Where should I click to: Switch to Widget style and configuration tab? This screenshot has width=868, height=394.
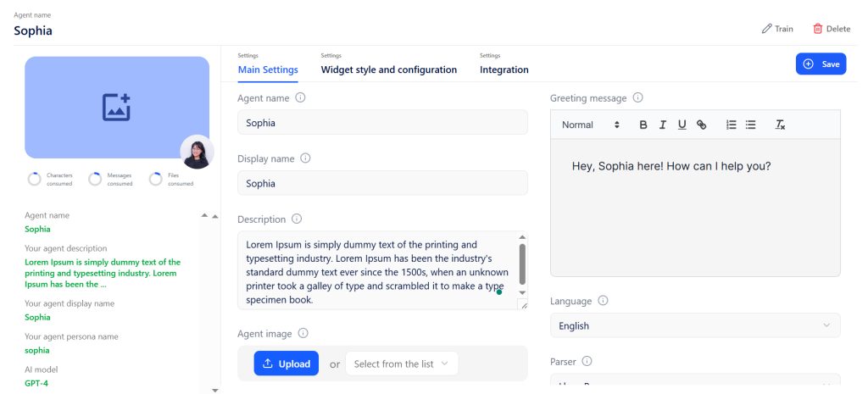[x=388, y=69]
